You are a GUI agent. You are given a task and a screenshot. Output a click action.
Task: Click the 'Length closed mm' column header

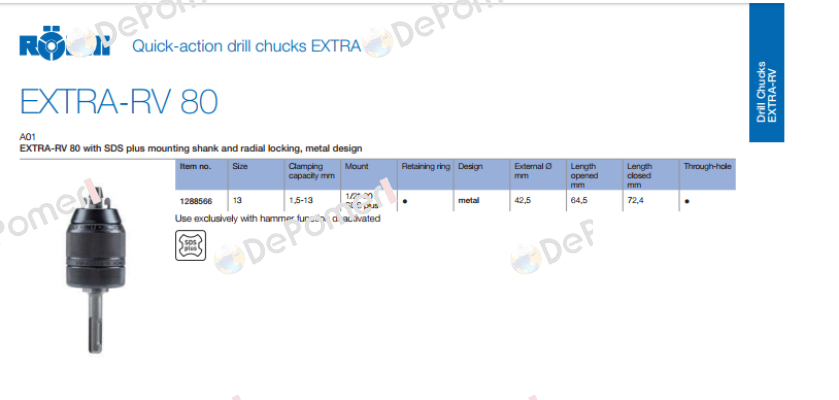[x=651, y=174]
